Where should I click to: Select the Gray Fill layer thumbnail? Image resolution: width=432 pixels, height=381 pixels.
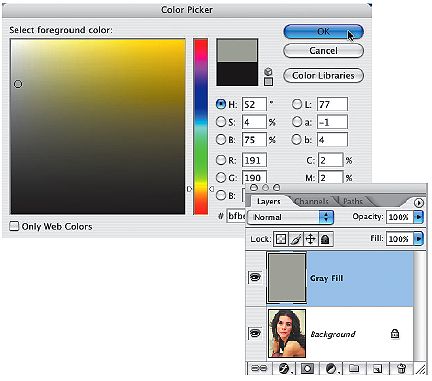click(x=287, y=278)
